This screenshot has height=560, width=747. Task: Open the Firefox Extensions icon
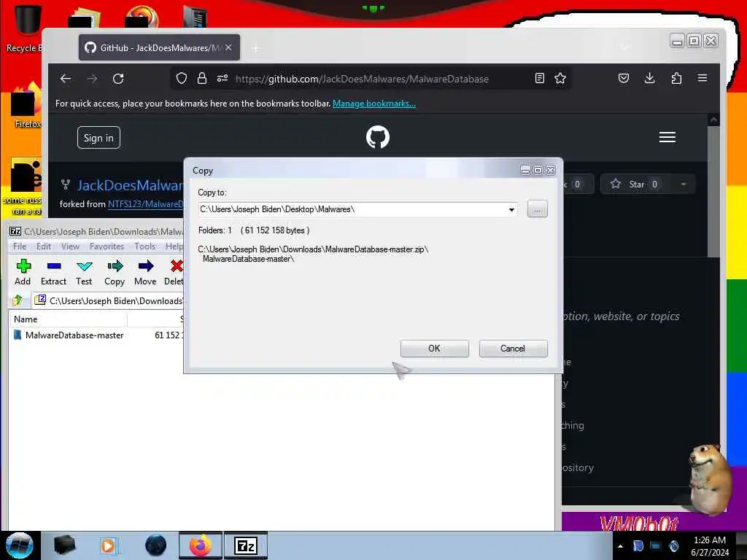click(x=676, y=79)
